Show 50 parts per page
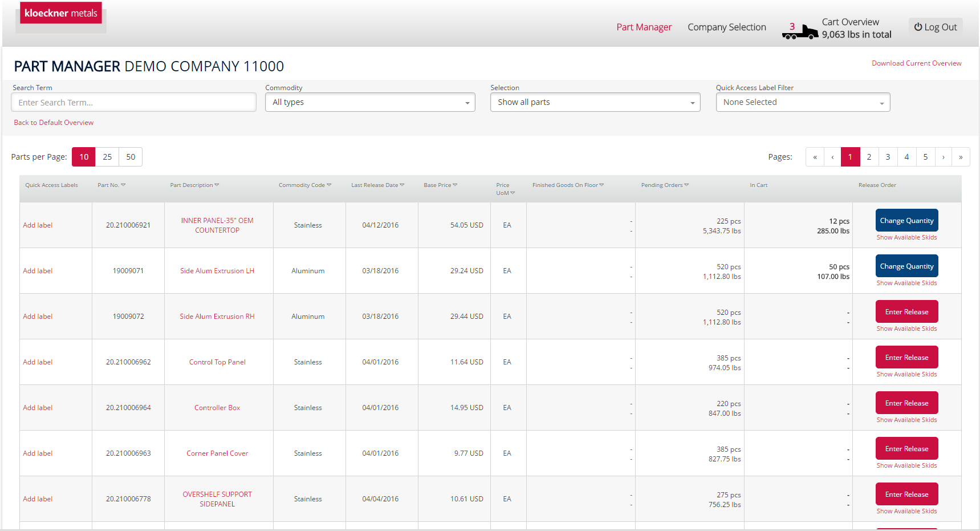The width and height of the screenshot is (980, 531). point(131,157)
